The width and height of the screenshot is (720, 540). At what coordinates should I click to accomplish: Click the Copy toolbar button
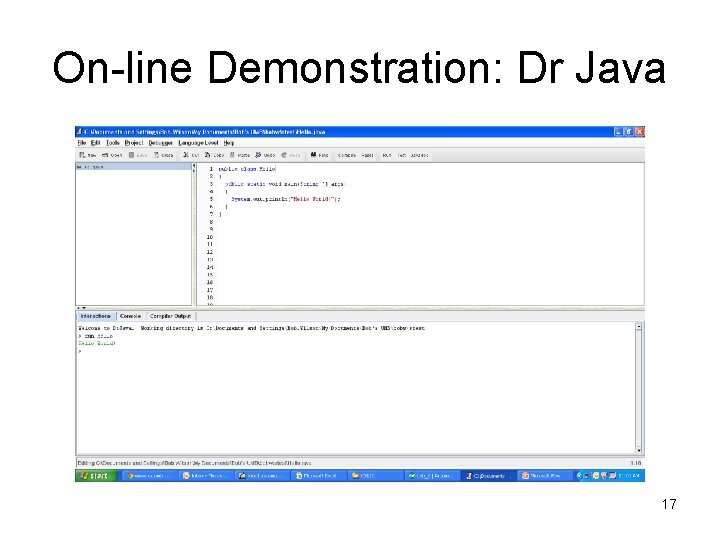click(x=214, y=155)
